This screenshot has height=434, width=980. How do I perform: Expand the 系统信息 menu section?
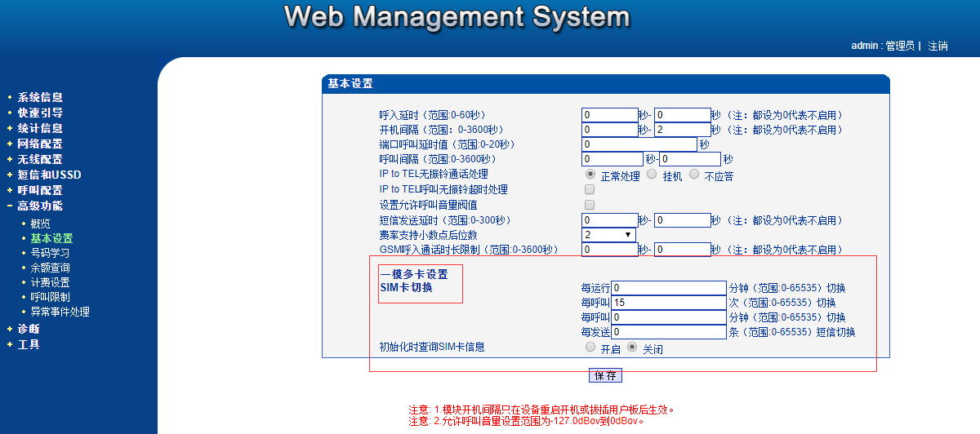tap(40, 97)
